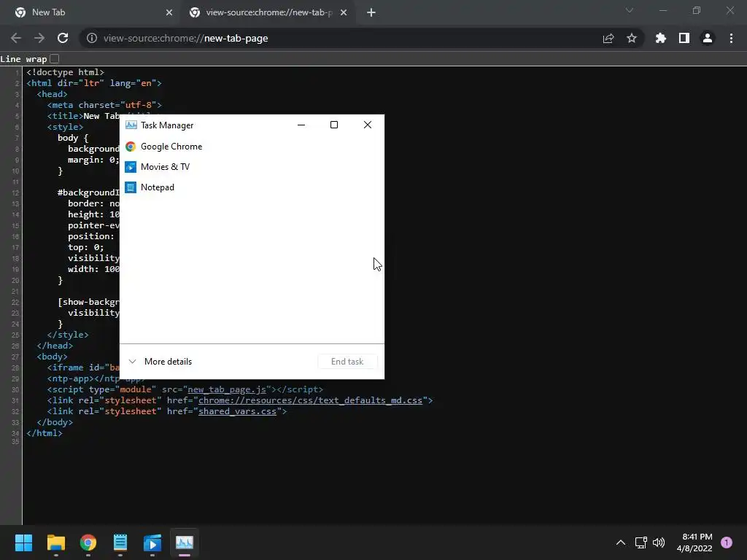Click the End task button
Image resolution: width=747 pixels, height=560 pixels.
pos(347,362)
